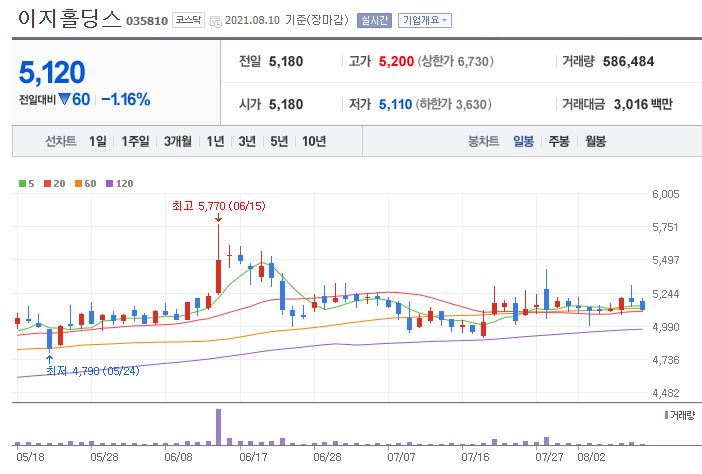Click the green 5-day moving average legend
The height and width of the screenshot is (474, 702).
point(26,184)
